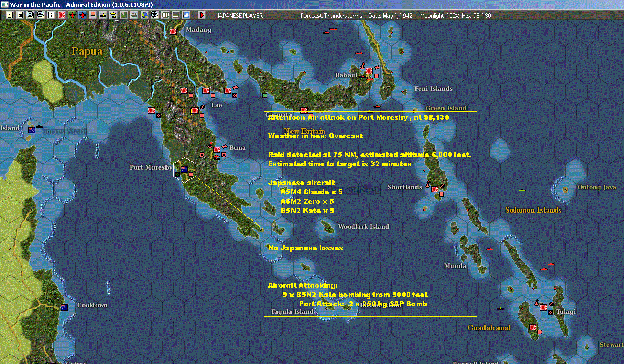Select the Japanese base flag at Tulagi
Screen dimensions: 624x364
pos(544,307)
